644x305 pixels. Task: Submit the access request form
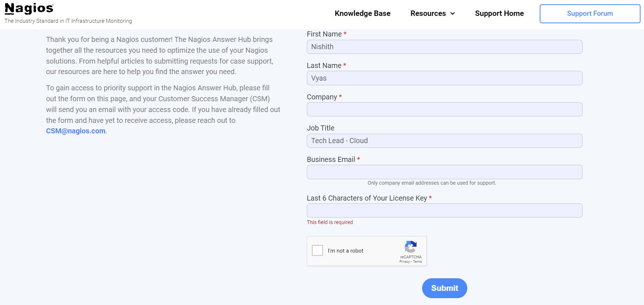coord(444,288)
